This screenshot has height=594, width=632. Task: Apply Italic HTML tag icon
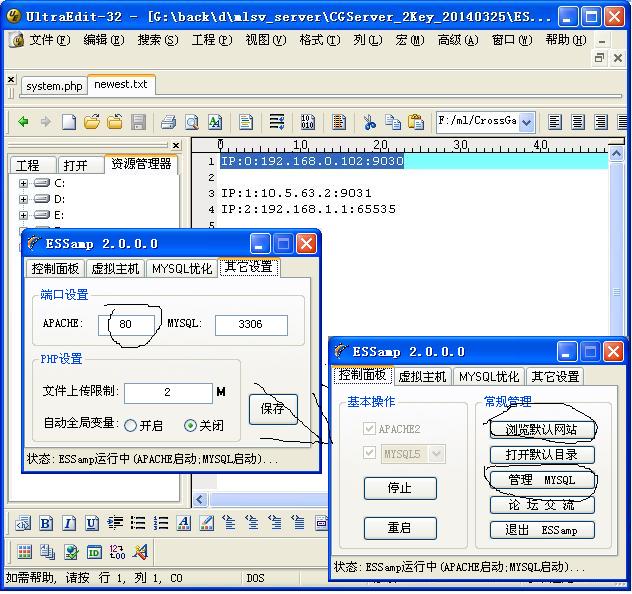click(69, 523)
